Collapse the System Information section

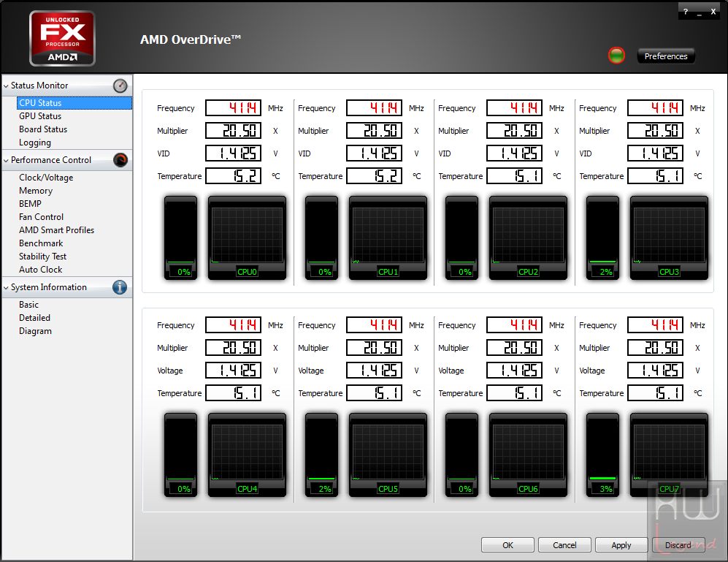pos(6,287)
